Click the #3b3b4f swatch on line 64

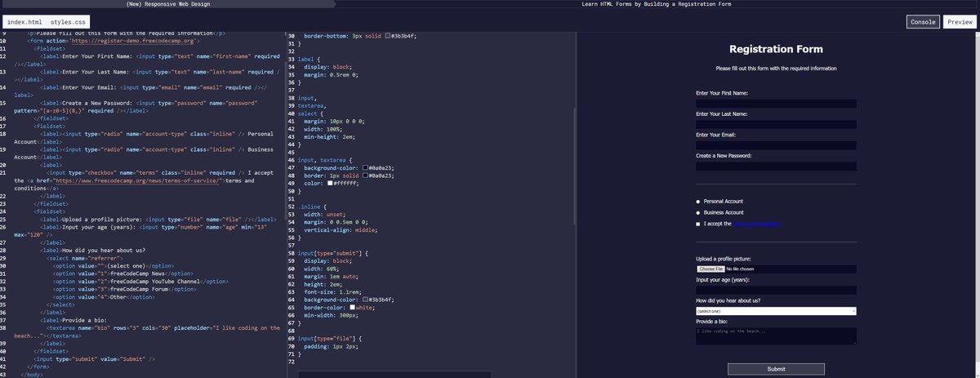(365, 300)
